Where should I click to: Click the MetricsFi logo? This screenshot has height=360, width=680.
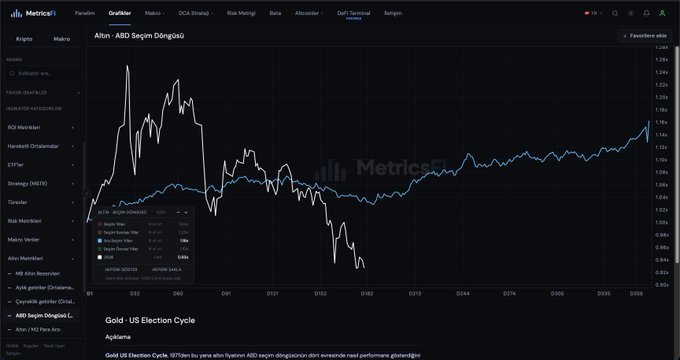pyautogui.click(x=33, y=13)
